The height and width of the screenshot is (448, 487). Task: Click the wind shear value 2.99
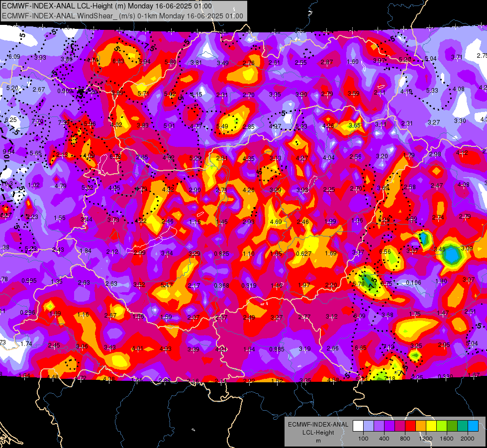coord(139,252)
